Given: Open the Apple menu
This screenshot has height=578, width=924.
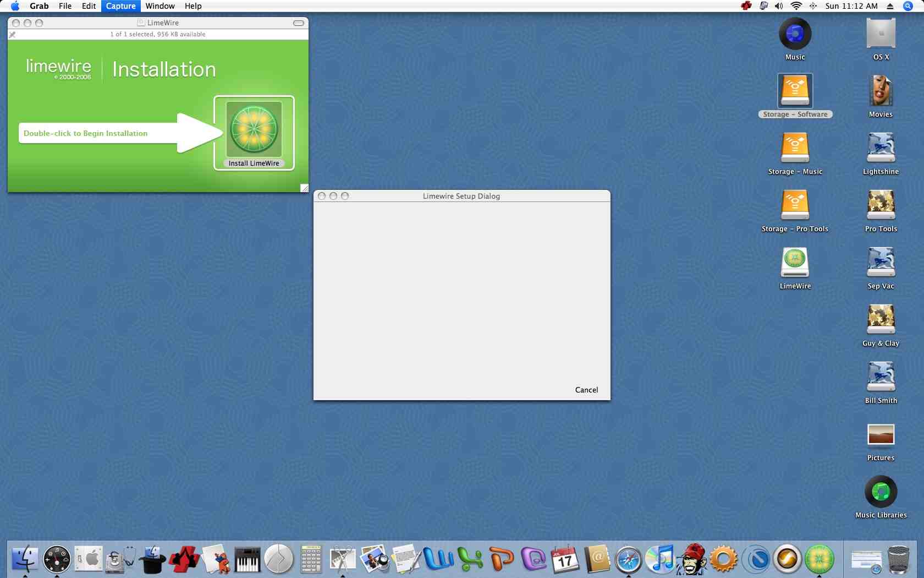Looking at the screenshot, I should pyautogui.click(x=15, y=6).
